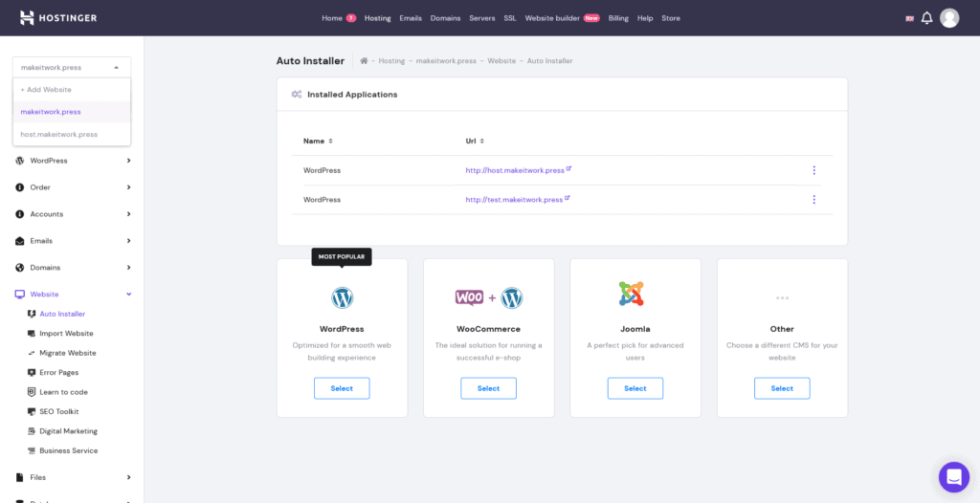This screenshot has width=980, height=503.
Task: Expand the Domains sidebar section
Action: coord(129,268)
